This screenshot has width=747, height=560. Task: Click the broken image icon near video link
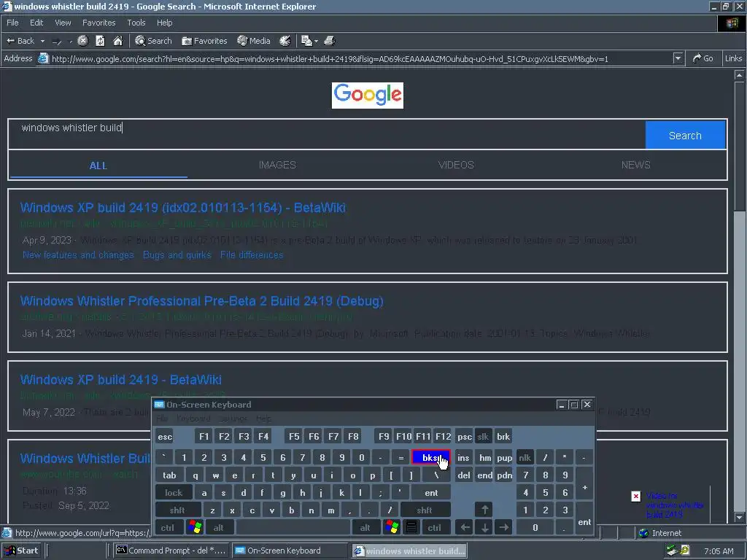point(636,496)
